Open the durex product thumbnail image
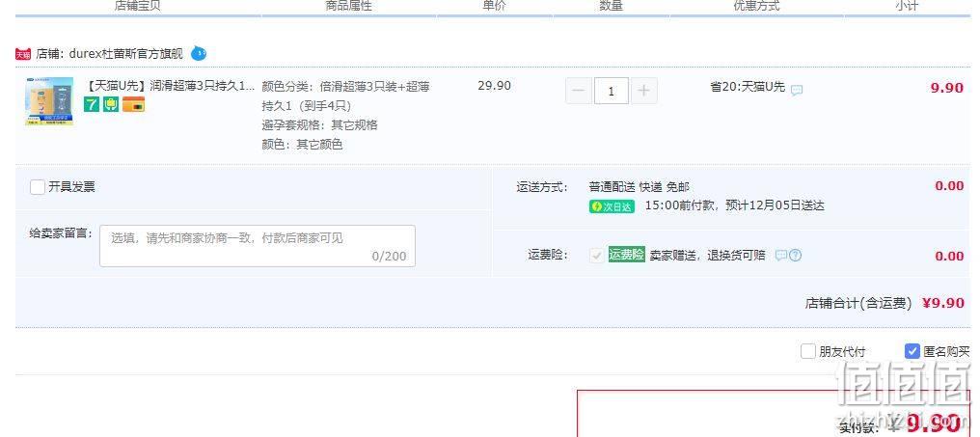The height and width of the screenshot is (437, 980). pos(49,101)
